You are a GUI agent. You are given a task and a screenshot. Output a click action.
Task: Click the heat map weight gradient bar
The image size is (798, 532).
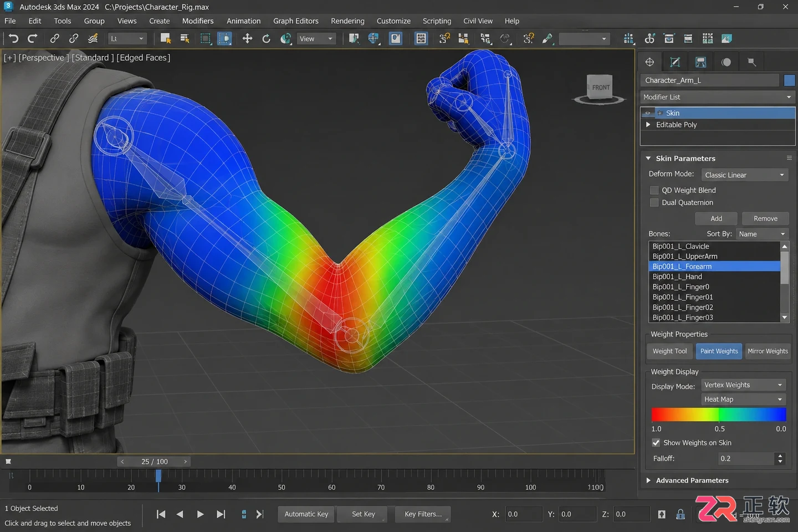coord(719,415)
